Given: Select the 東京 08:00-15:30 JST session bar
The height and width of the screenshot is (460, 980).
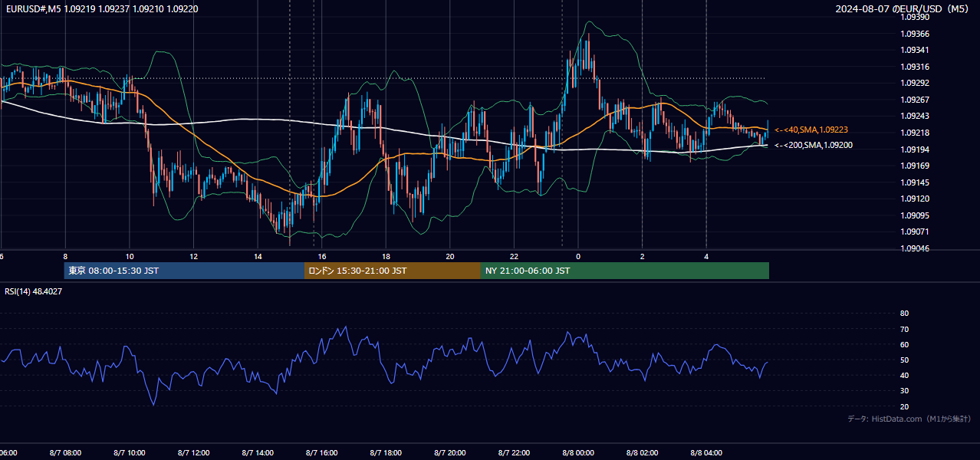Looking at the screenshot, I should 184,271.
